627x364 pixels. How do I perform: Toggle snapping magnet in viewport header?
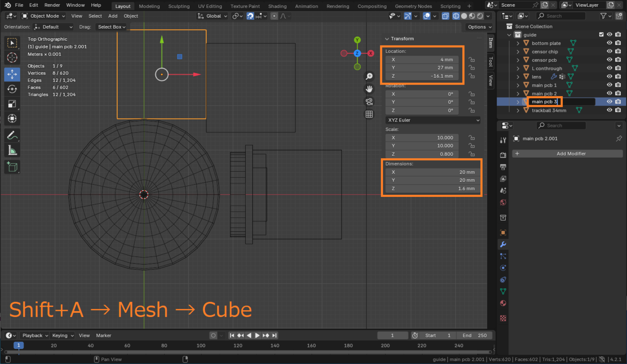click(x=251, y=16)
